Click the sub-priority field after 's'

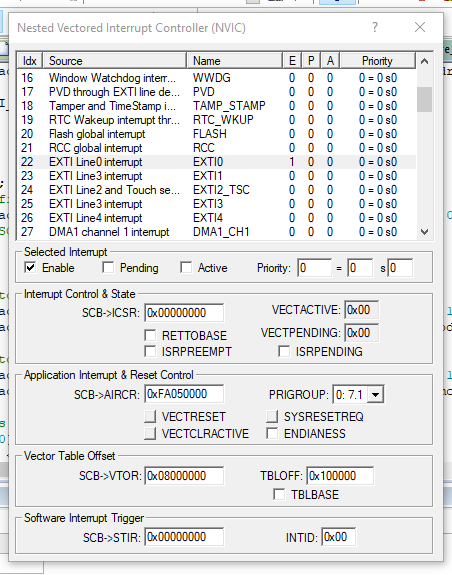400,268
